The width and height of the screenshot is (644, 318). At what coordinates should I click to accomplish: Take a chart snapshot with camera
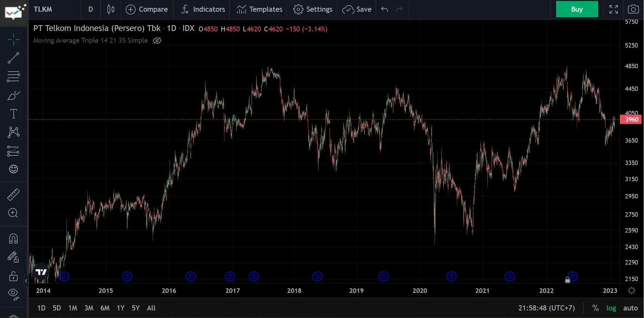(633, 9)
